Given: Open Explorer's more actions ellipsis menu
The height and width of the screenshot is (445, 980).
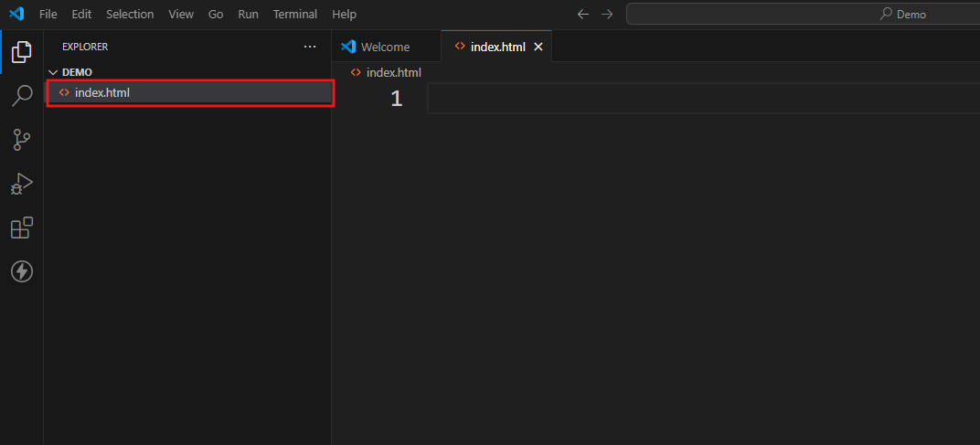Looking at the screenshot, I should [x=310, y=47].
